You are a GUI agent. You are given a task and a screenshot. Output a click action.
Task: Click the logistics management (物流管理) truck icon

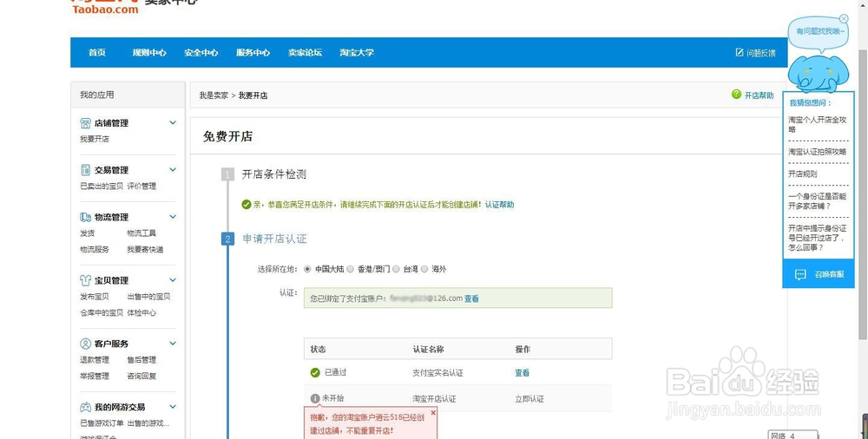tap(85, 217)
